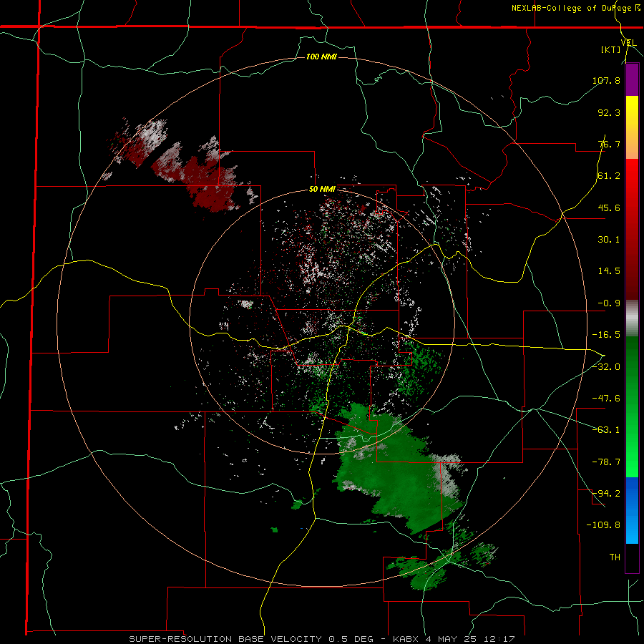Click the -16.5 velocity scale value
644x644 pixels.
[606, 335]
